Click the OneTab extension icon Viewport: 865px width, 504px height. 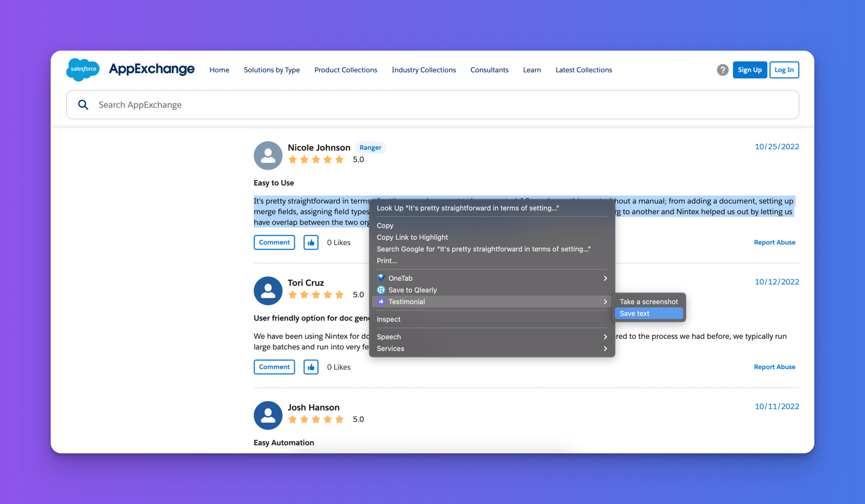coord(381,278)
